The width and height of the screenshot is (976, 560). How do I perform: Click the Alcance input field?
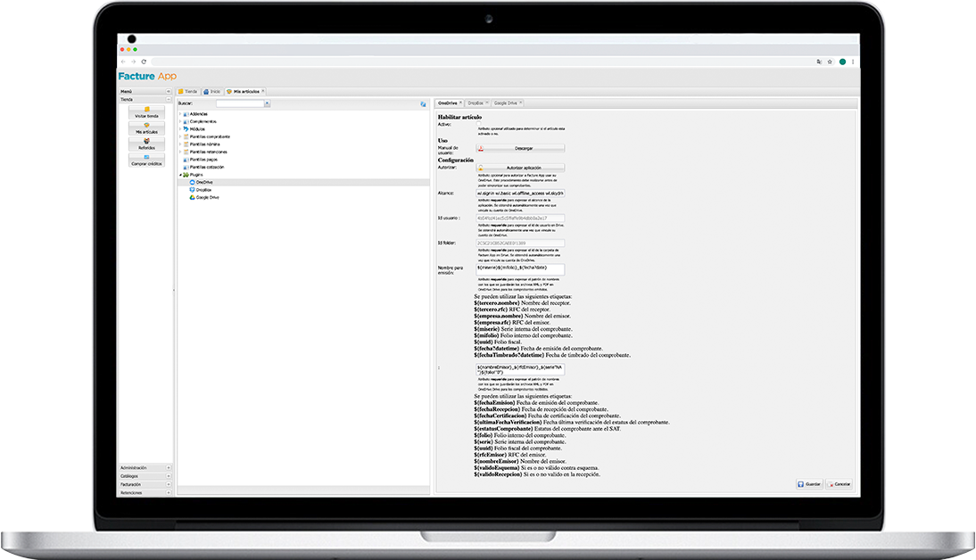[x=520, y=193]
